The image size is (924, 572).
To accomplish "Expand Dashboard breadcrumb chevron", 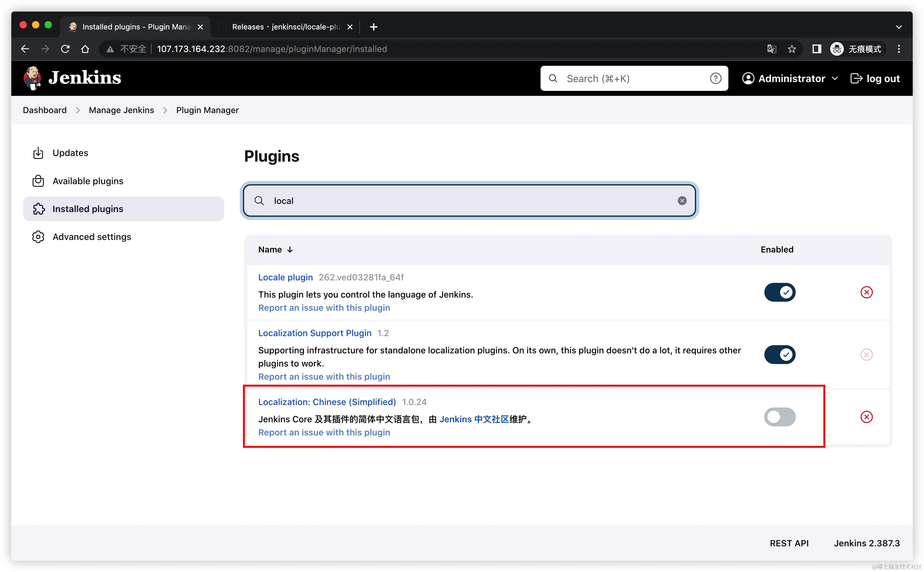I will 78,110.
